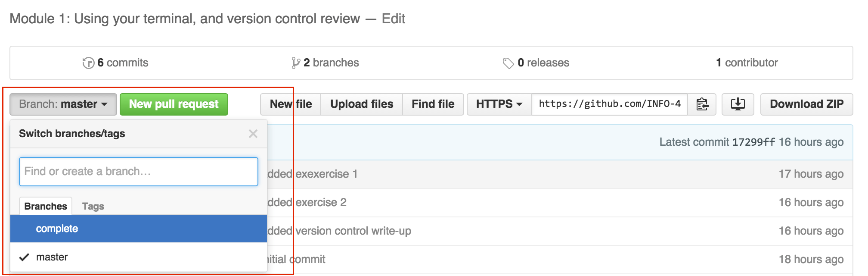The width and height of the screenshot is (868, 276).
Task: Open the Upload files button
Action: click(362, 104)
